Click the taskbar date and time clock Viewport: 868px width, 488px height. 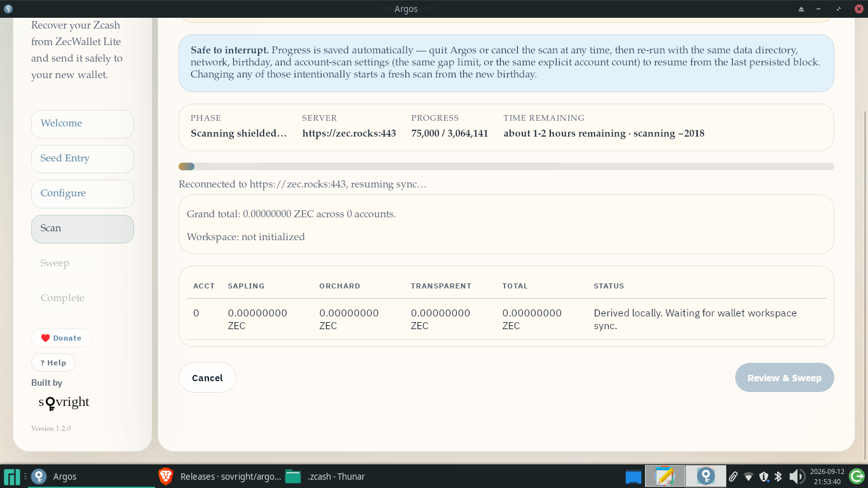pyautogui.click(x=827, y=477)
